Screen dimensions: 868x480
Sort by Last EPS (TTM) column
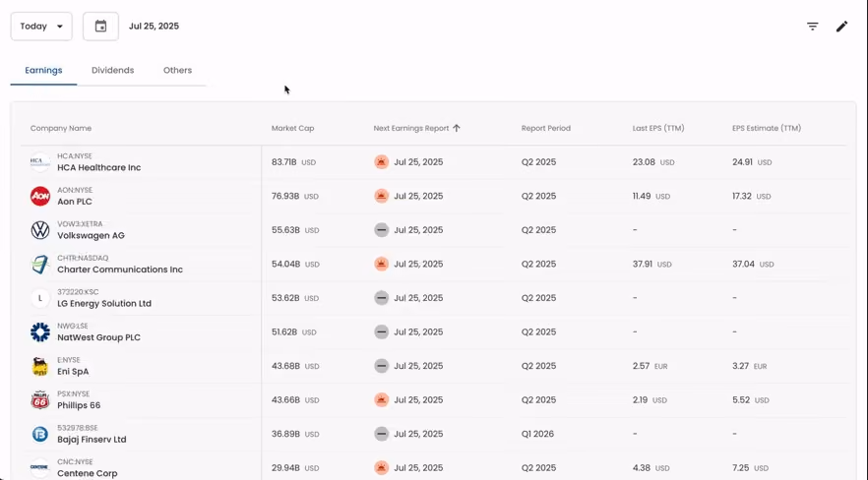point(658,128)
